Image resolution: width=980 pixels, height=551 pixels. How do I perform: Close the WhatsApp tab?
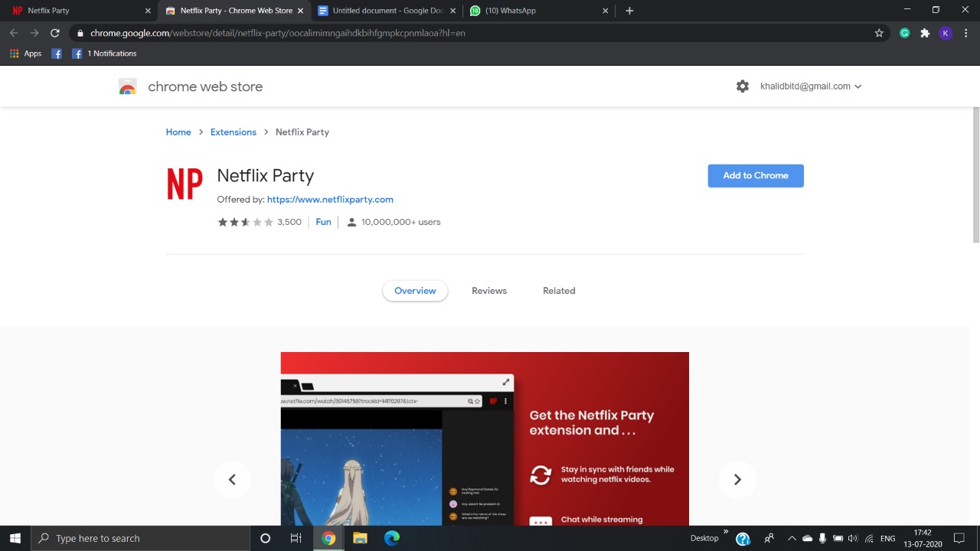click(606, 11)
